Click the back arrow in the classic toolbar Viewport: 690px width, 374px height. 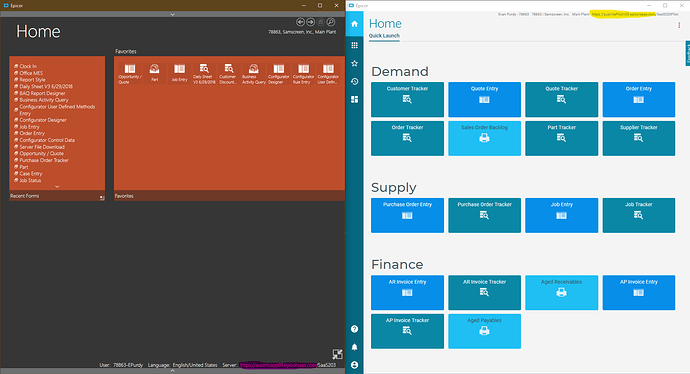[x=300, y=22]
